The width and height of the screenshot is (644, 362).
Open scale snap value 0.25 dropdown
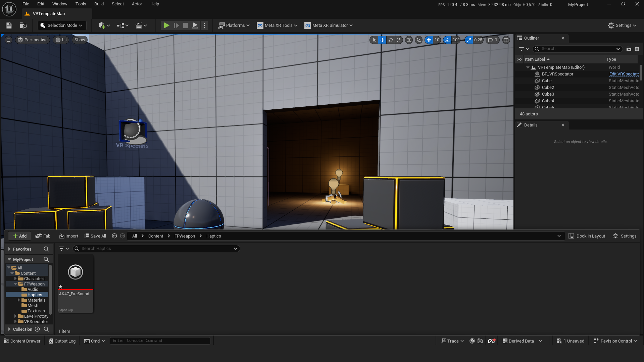(478, 40)
